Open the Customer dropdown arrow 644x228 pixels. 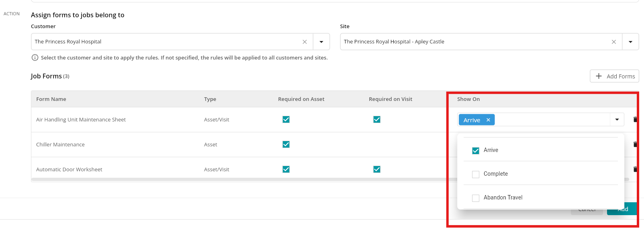point(321,42)
